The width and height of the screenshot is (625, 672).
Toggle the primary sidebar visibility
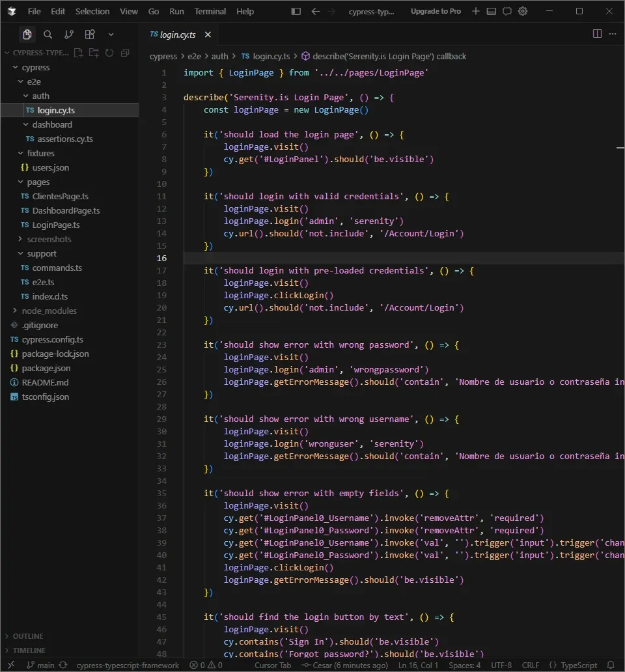pos(296,11)
